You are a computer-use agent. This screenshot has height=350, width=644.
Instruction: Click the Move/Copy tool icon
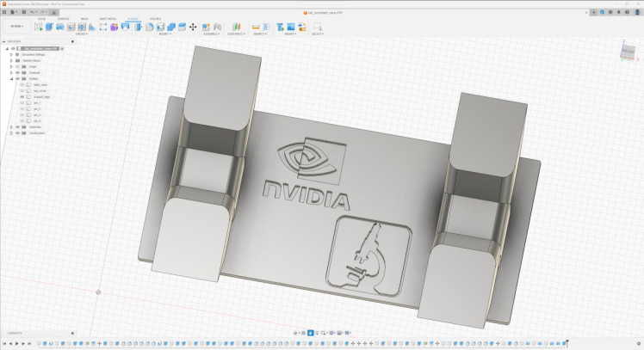click(193, 27)
